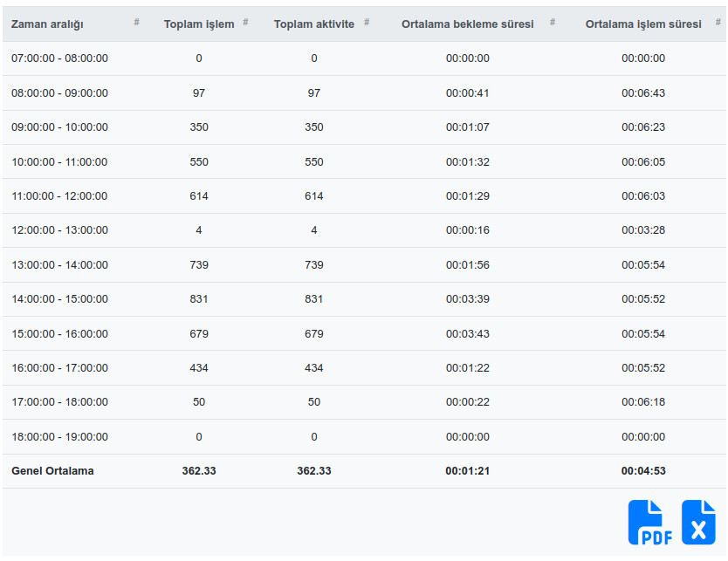Click the Toplam aktivite header label
This screenshot has width=728, height=561.
(313, 24)
